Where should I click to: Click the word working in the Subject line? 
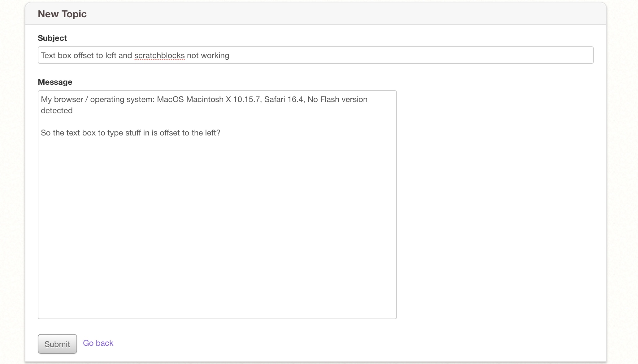216,56
